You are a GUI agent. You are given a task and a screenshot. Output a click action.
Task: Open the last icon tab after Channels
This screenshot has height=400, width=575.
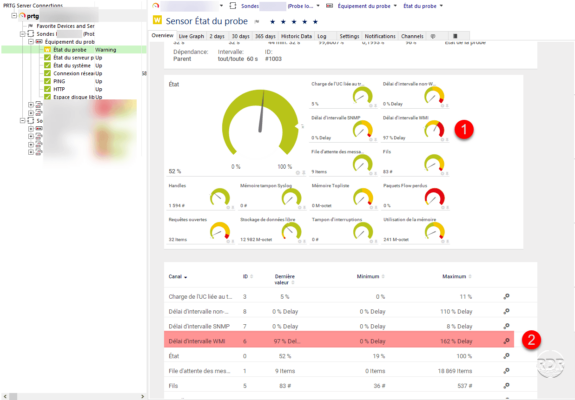point(455,36)
